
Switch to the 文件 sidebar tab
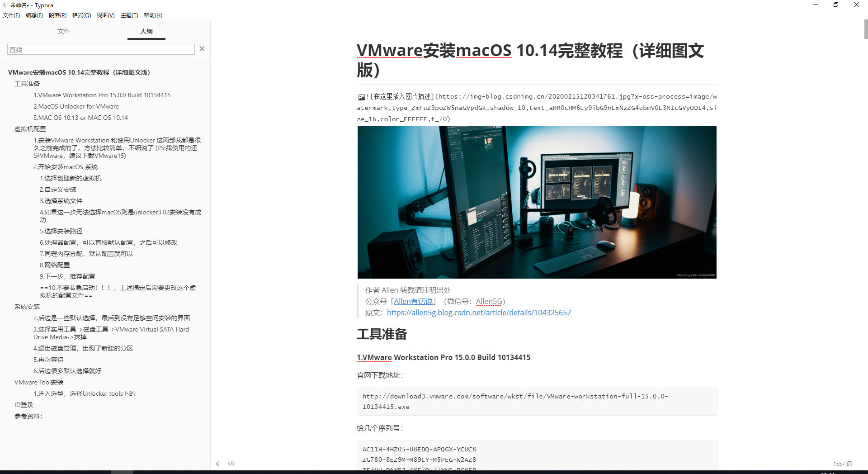64,31
